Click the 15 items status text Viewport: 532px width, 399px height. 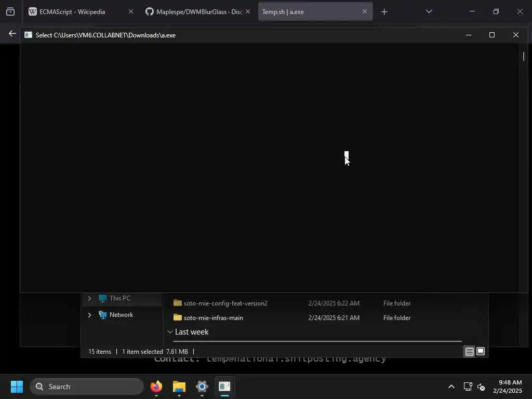tap(100, 352)
